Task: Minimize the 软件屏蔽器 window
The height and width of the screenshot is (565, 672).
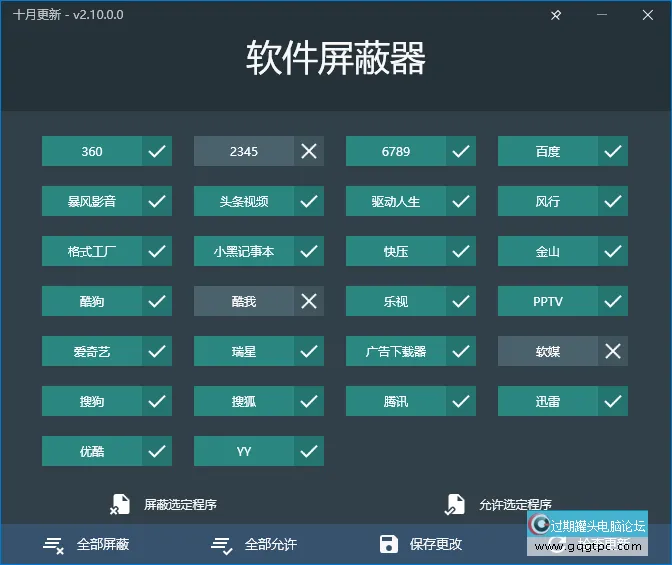Action: (602, 15)
